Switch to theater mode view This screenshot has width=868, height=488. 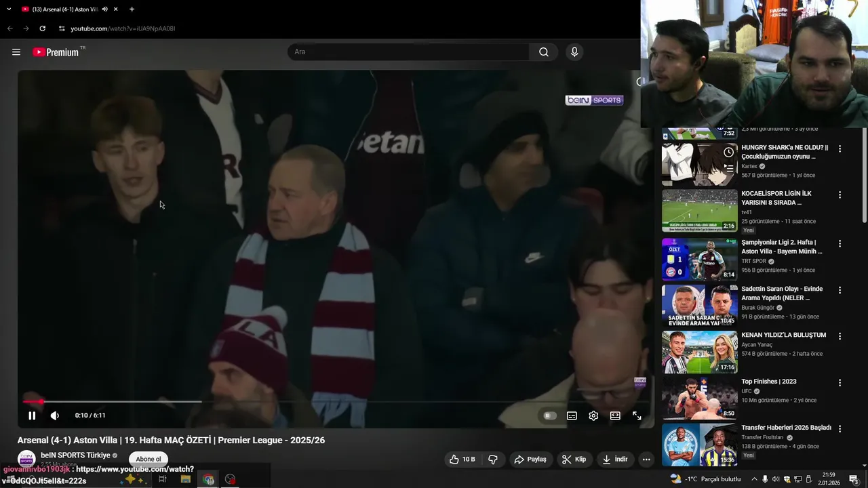pyautogui.click(x=615, y=415)
